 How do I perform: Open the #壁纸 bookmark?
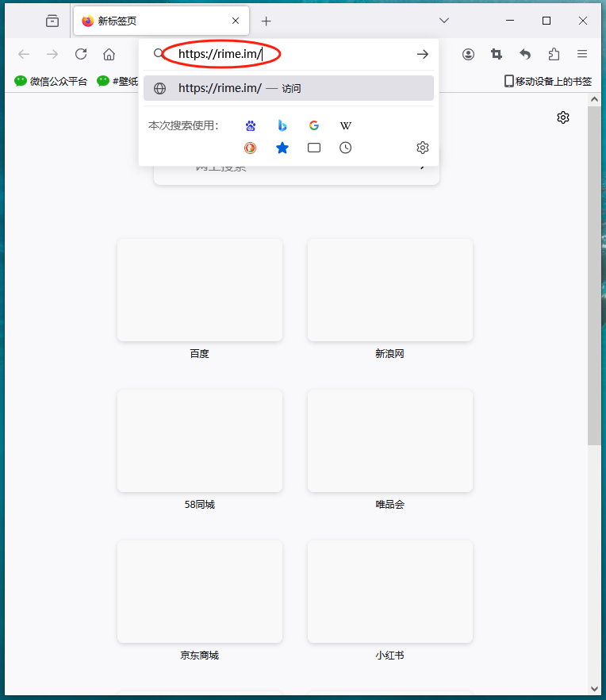coord(117,81)
